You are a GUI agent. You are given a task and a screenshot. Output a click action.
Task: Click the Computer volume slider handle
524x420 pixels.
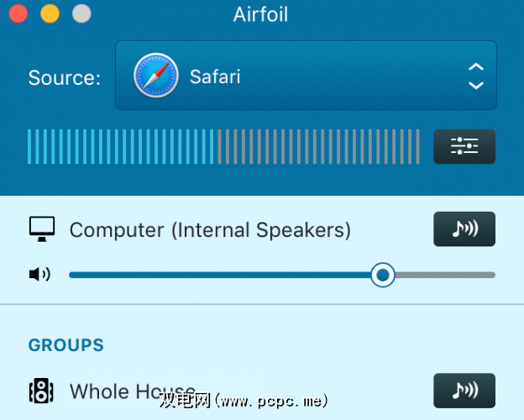(383, 275)
